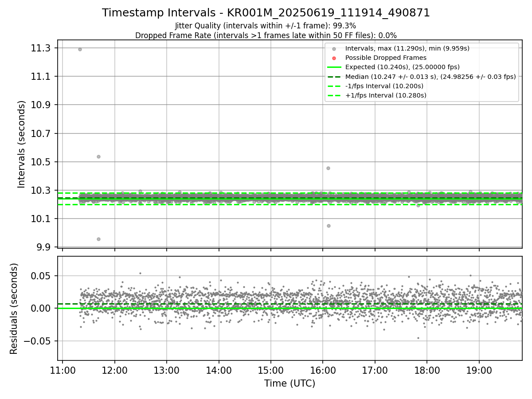Viewport: 532px width, 399px height.
Task: Click dark green dashed line sample for Median
Action: [334, 77]
